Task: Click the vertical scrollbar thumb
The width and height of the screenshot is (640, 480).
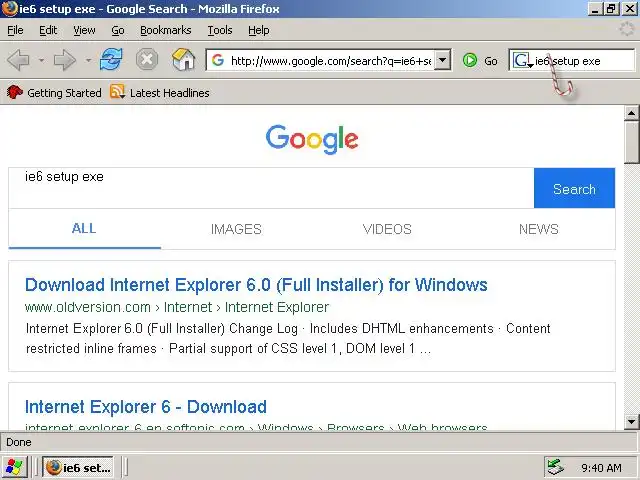Action: [x=631, y=142]
